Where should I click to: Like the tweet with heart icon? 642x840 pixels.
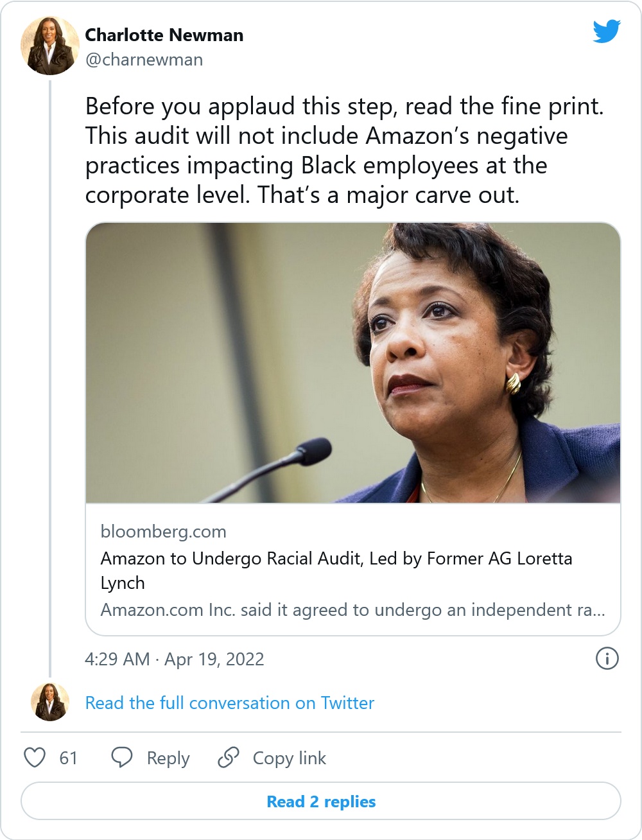click(x=35, y=758)
